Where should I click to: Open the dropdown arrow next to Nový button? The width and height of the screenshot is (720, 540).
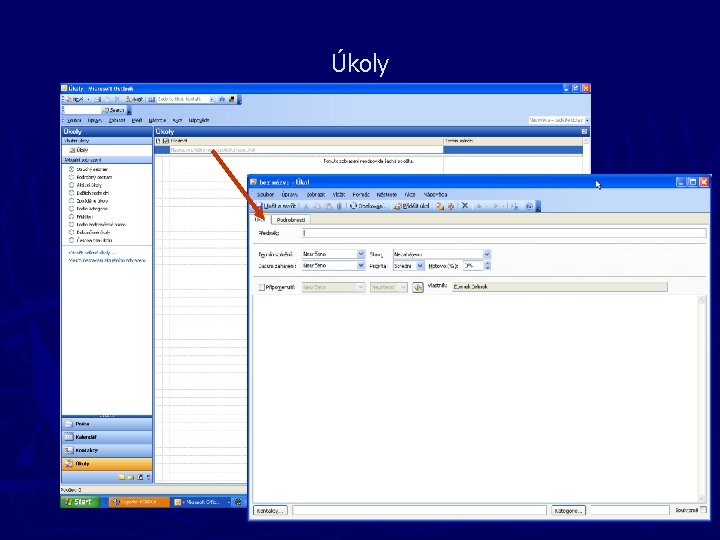point(88,99)
